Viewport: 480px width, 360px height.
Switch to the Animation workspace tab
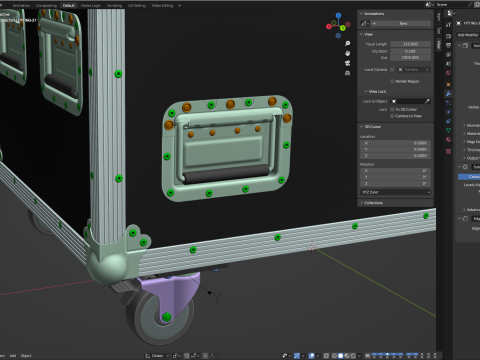point(21,5)
